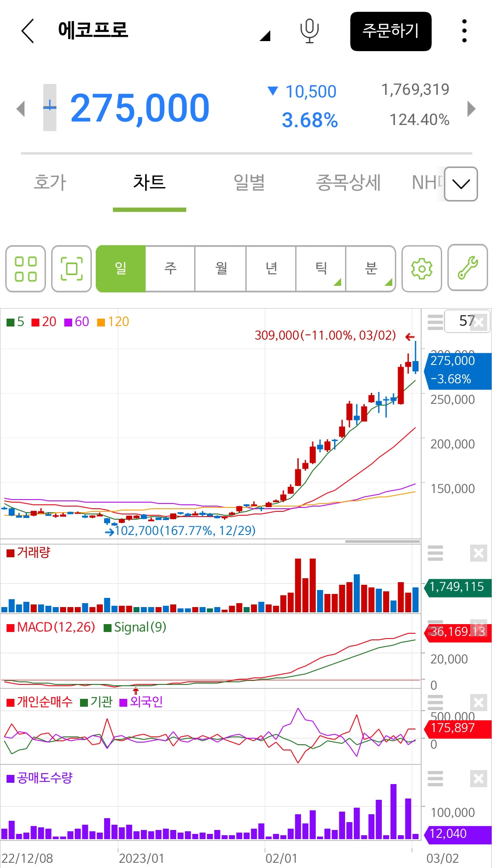Tap the fullscreen chart frame icon
Image resolution: width=492 pixels, height=868 pixels.
click(x=71, y=268)
